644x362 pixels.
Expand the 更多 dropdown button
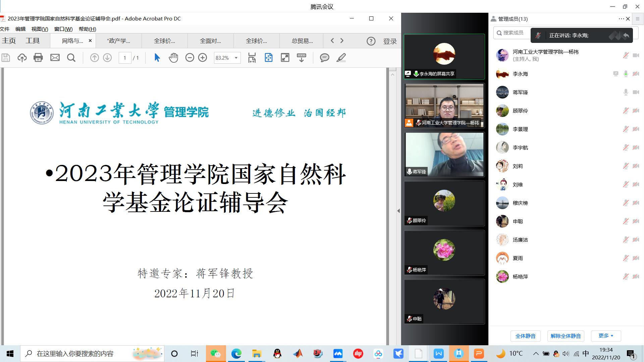click(x=606, y=336)
